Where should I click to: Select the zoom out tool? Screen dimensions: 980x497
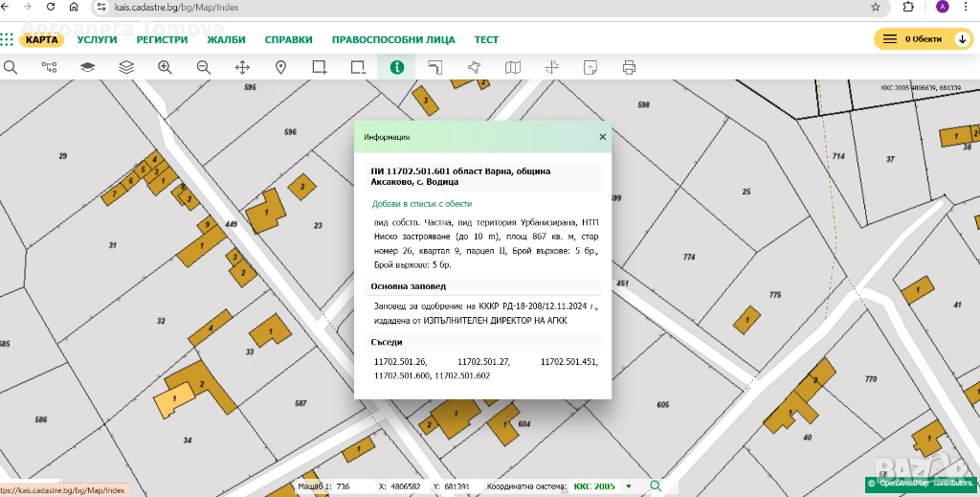point(204,67)
